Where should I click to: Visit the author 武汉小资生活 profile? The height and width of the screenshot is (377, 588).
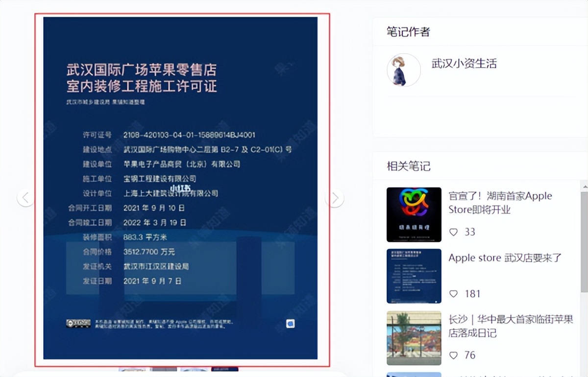coord(464,64)
